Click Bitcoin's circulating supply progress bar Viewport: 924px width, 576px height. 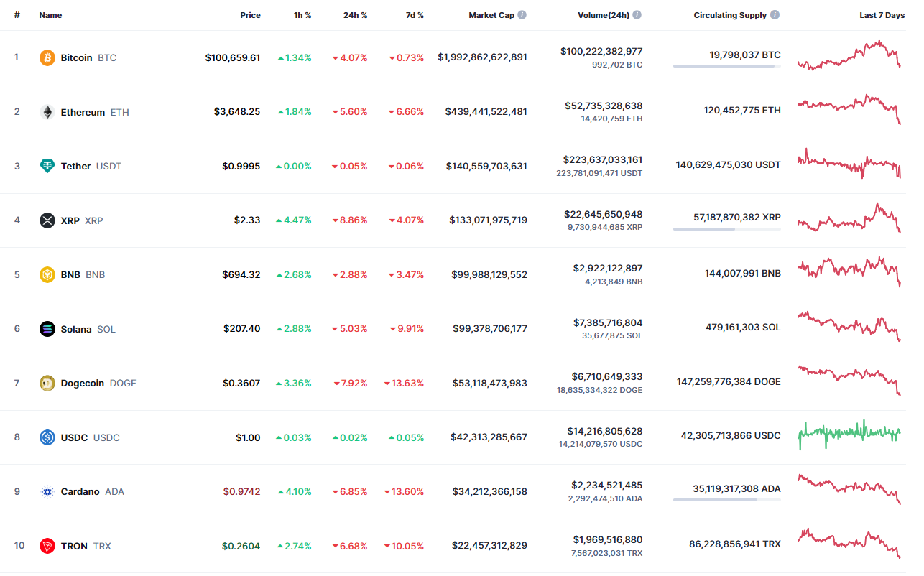pos(727,66)
